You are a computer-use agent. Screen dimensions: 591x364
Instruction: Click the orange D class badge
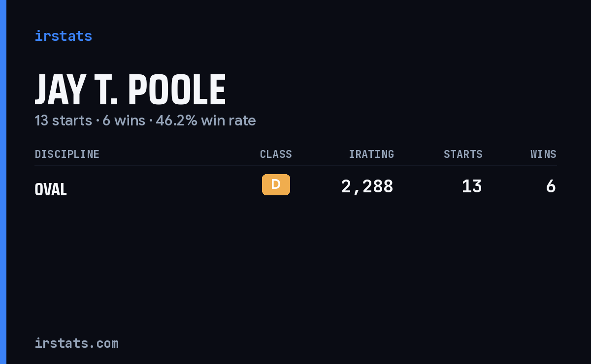[x=276, y=184]
